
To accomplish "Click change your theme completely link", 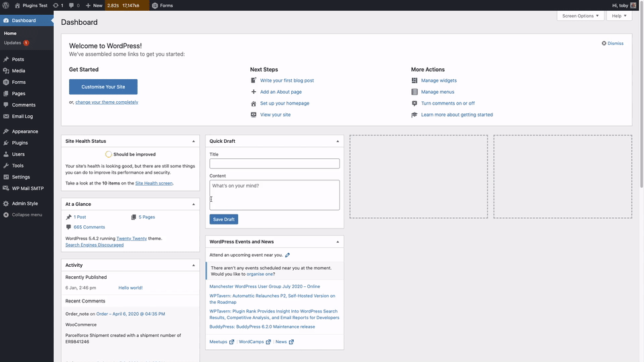I will [x=107, y=102].
